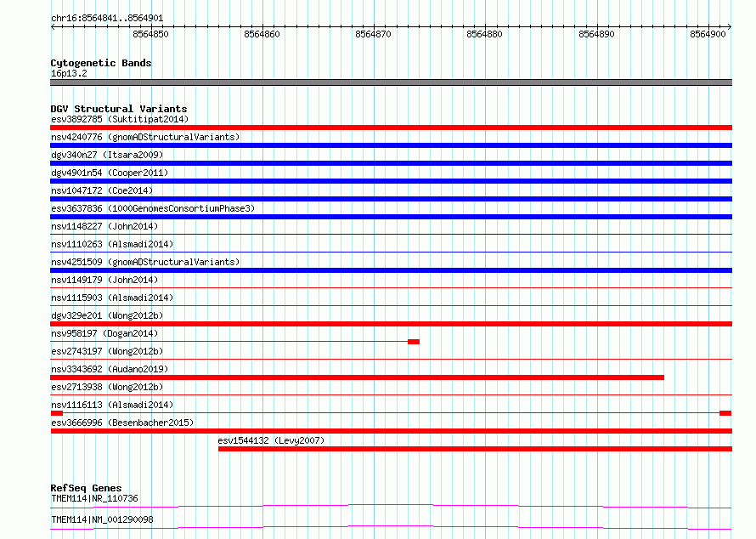Click ruler position 8564880

pos(484,34)
